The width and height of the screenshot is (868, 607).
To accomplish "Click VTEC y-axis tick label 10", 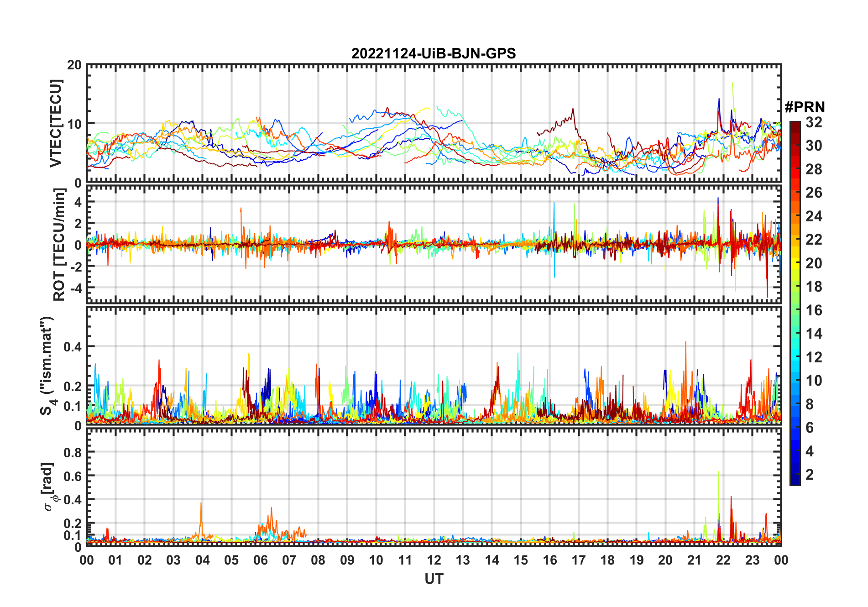I will [74, 124].
